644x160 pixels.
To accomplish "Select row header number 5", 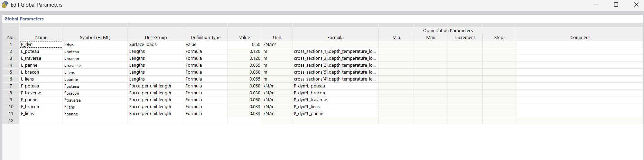I will click(11, 72).
